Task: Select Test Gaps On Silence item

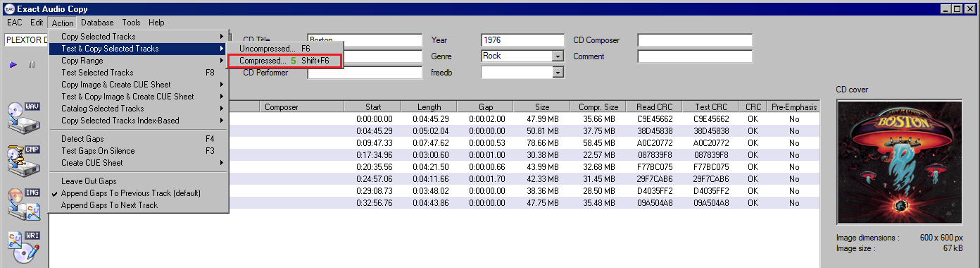Action: (x=139, y=151)
